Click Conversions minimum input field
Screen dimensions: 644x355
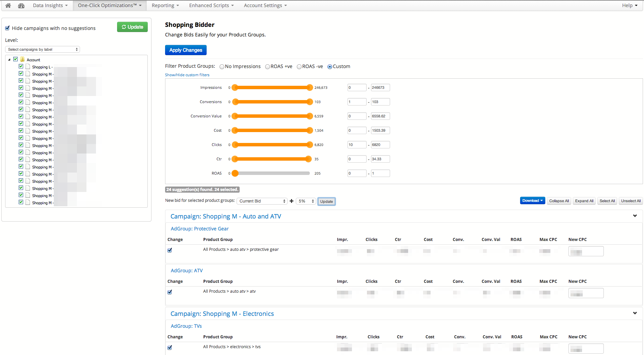[357, 102]
